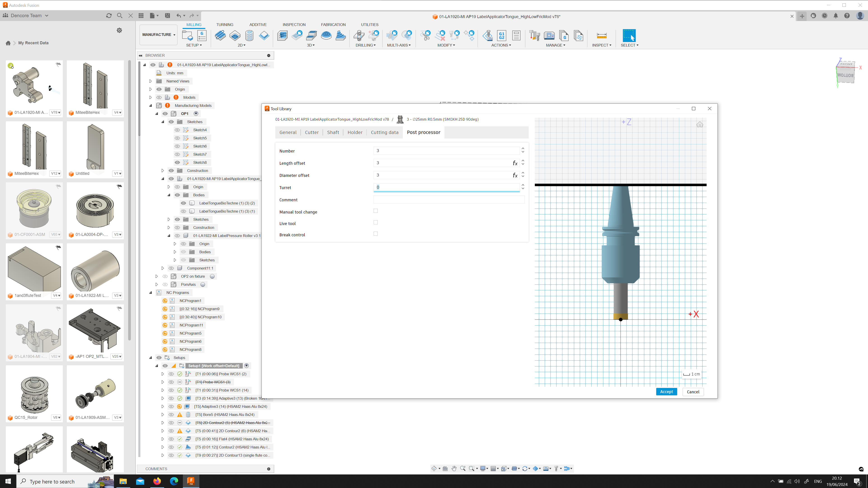Open the TURNING ribbon tab
Viewport: 868px width, 488px height.
pyautogui.click(x=224, y=25)
